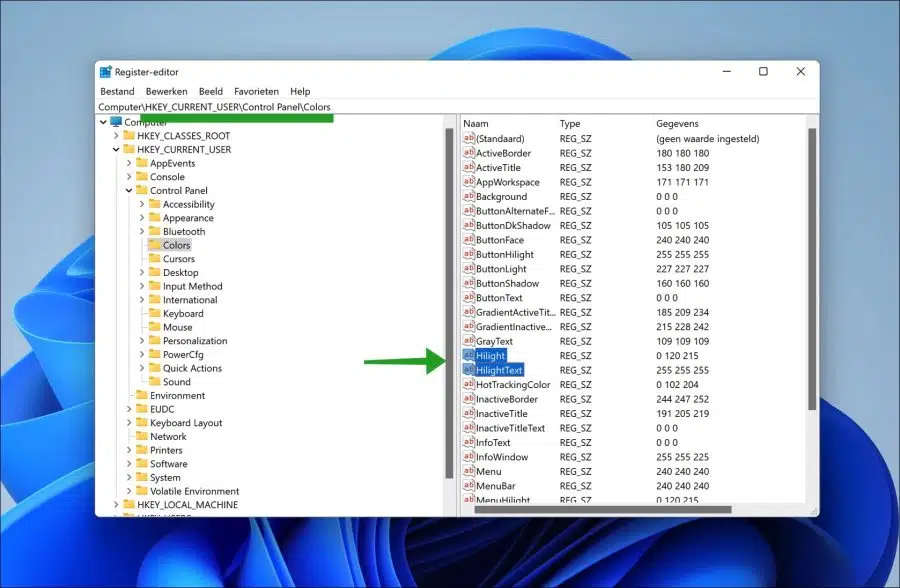Click the Network folder icon
This screenshot has width=900, height=588.
pyautogui.click(x=142, y=436)
